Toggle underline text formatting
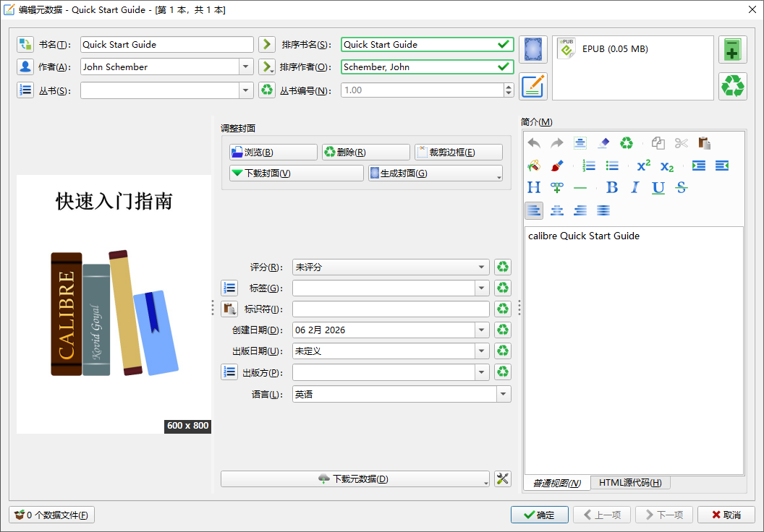Image resolution: width=764 pixels, height=532 pixels. [658, 188]
